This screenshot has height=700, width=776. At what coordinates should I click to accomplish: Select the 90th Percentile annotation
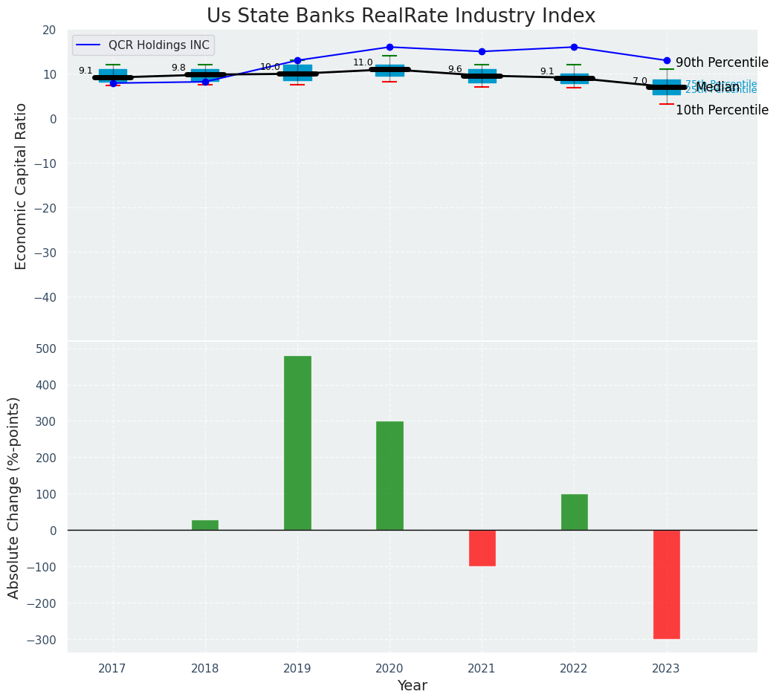pos(722,62)
